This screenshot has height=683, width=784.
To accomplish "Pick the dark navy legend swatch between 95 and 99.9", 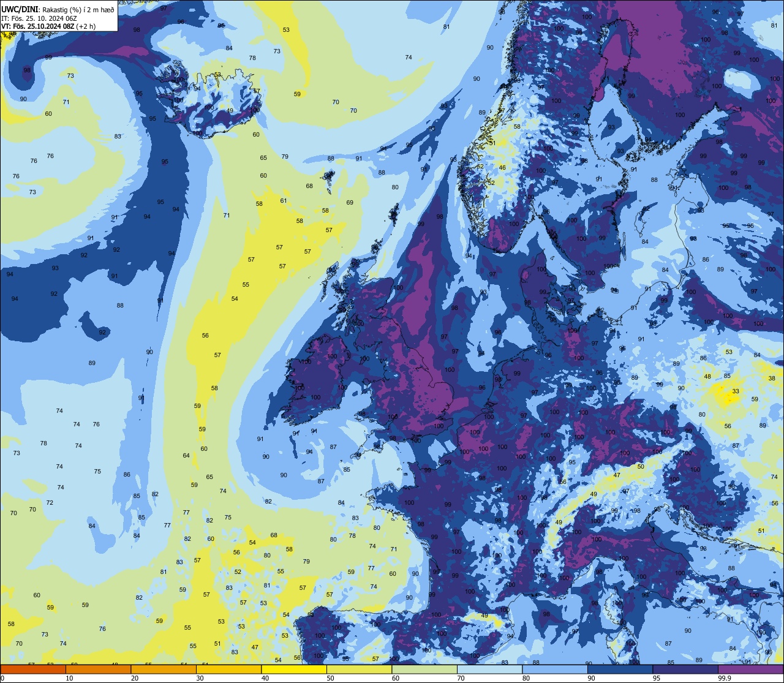I will tap(685, 669).
